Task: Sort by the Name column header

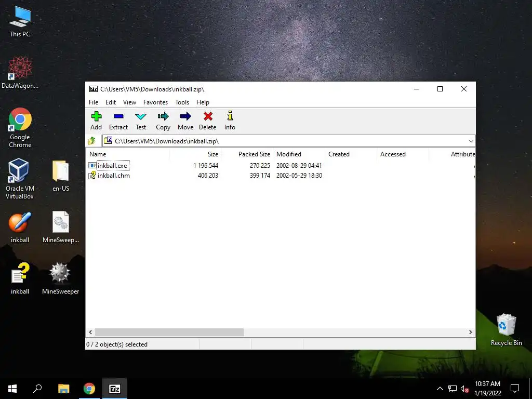Action: pyautogui.click(x=127, y=154)
